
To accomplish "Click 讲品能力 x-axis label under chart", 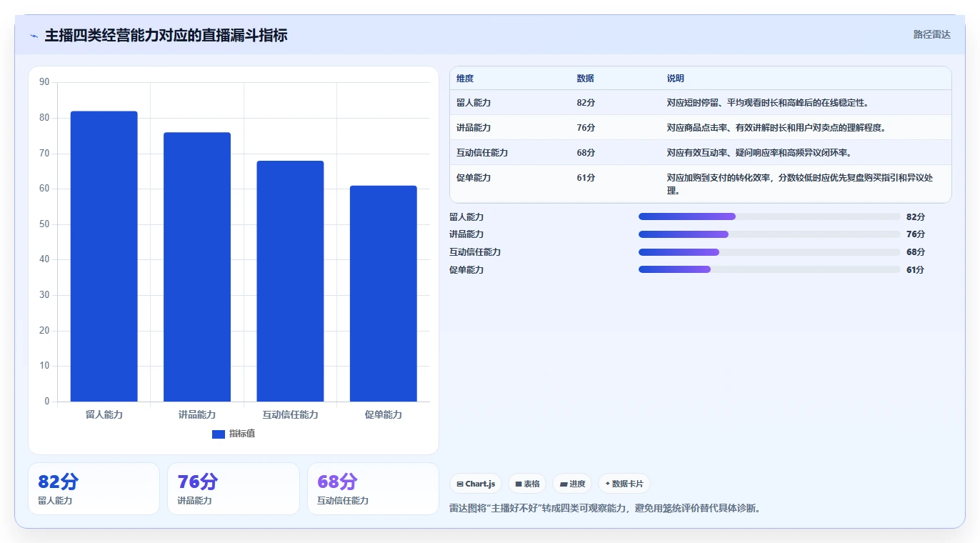I will pos(197,414).
